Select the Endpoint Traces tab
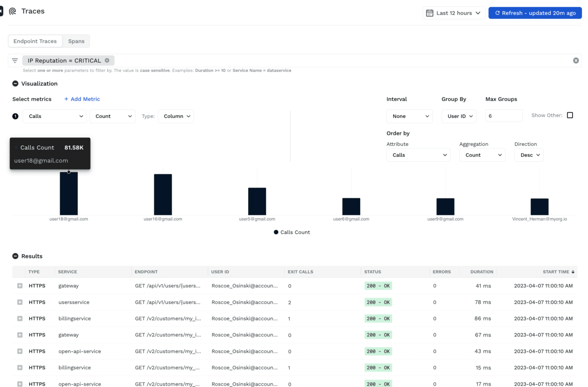Viewport: 588px width, 387px height. tap(35, 41)
